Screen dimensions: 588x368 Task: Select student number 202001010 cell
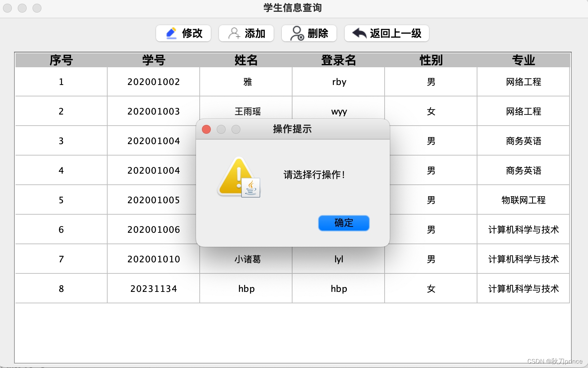(153, 259)
